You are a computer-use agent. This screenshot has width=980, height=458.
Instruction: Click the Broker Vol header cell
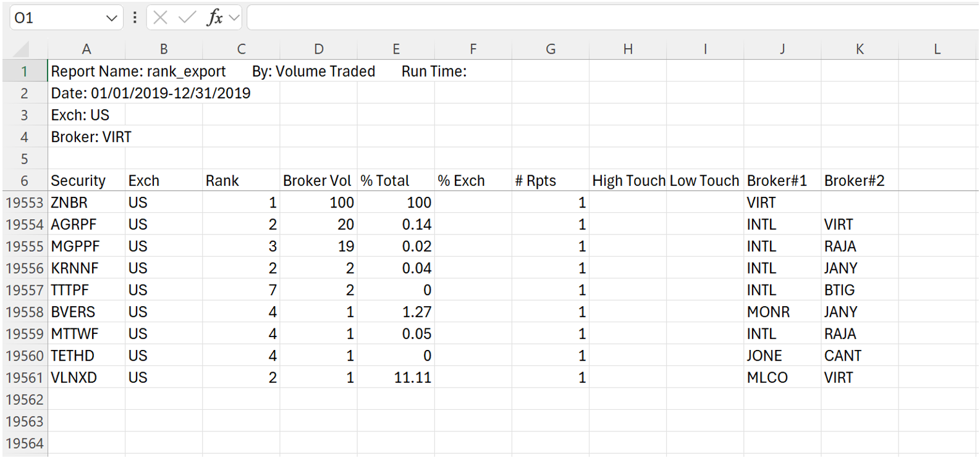click(x=317, y=181)
